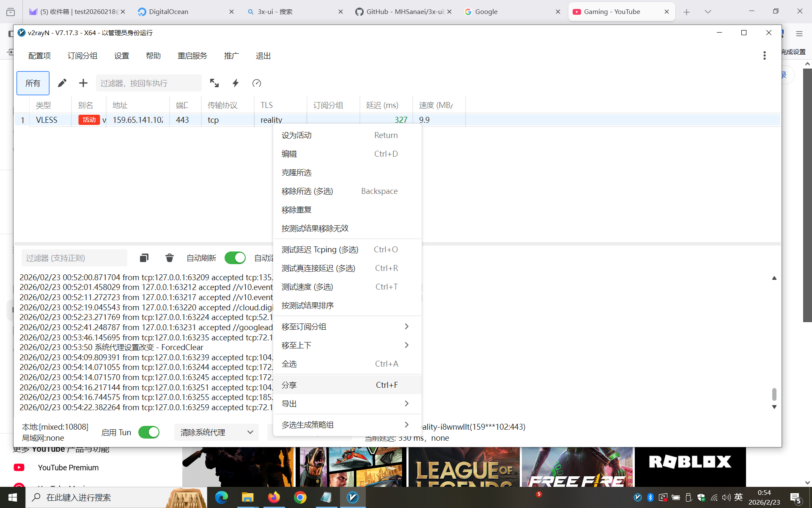Click the expand arrows icon in the toolbar
The image size is (812, 508).
[x=214, y=83]
